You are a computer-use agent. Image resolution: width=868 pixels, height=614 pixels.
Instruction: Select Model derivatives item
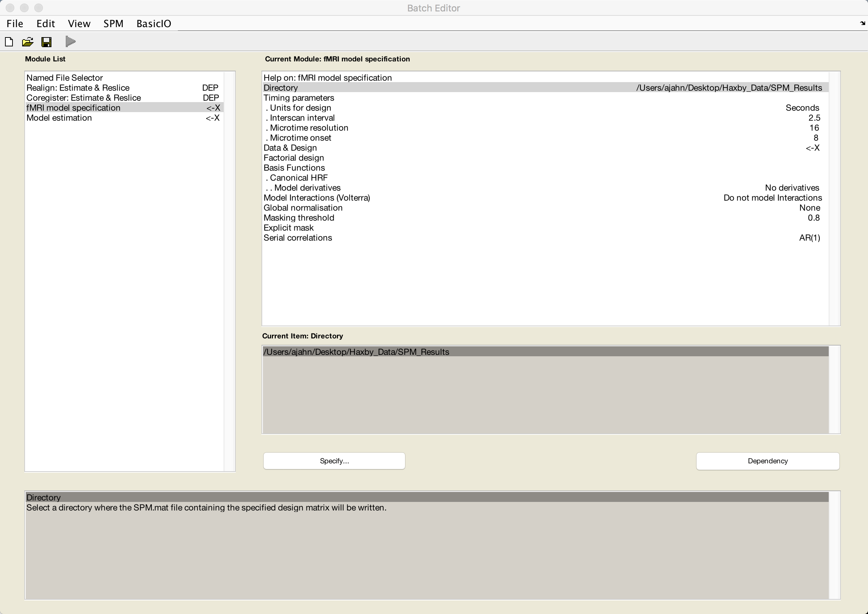click(545, 188)
